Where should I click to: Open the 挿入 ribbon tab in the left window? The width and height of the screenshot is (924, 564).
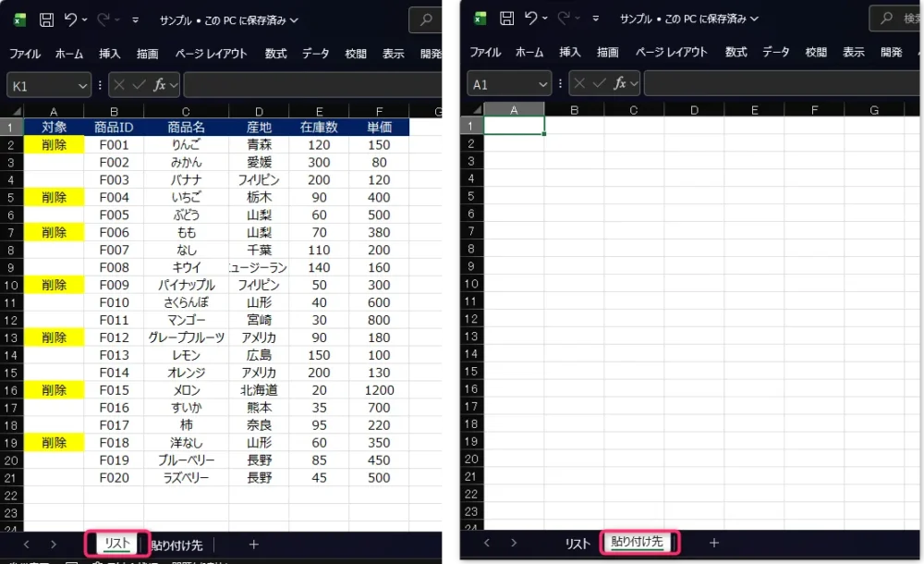point(110,54)
